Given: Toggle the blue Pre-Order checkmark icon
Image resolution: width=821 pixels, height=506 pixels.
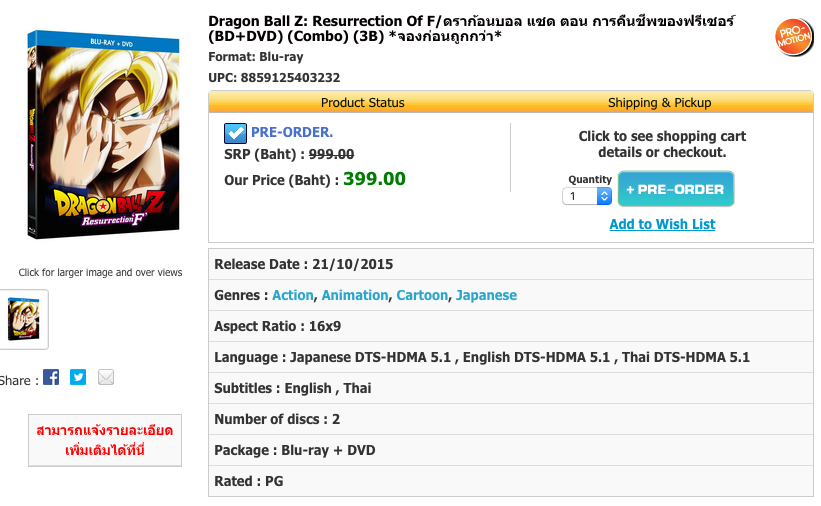Looking at the screenshot, I should [235, 133].
